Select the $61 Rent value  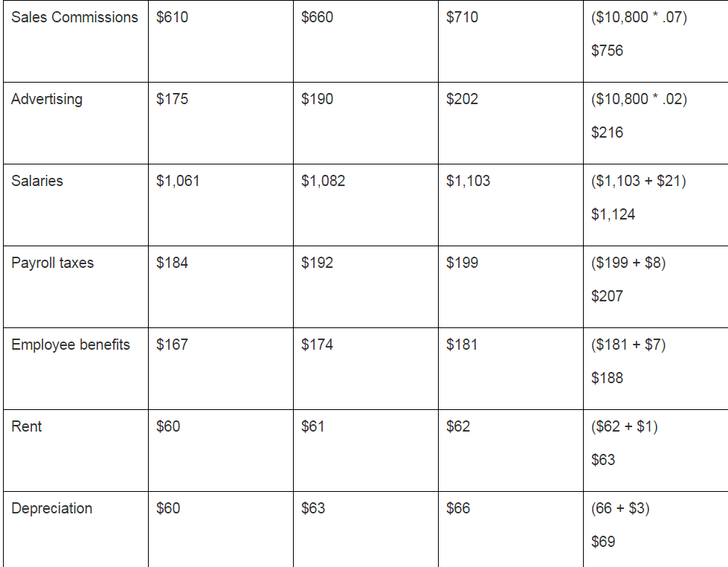pos(313,426)
